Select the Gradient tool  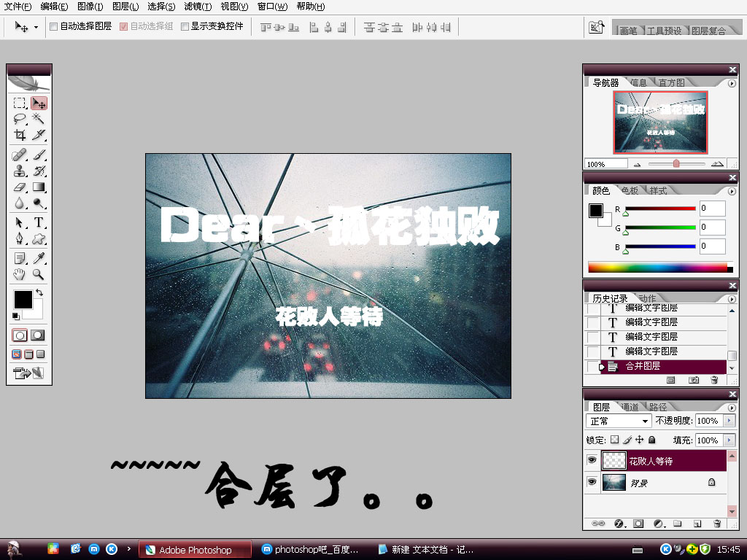click(39, 187)
